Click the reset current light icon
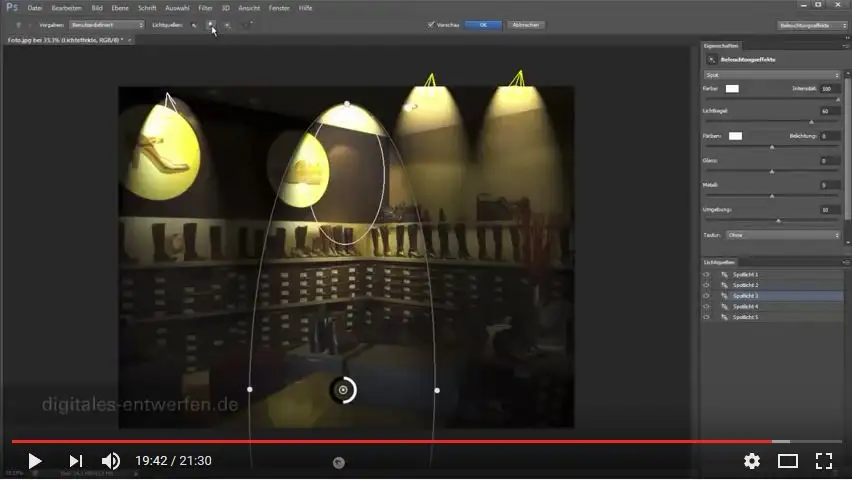Screen dimensions: 852x480 tap(246, 25)
